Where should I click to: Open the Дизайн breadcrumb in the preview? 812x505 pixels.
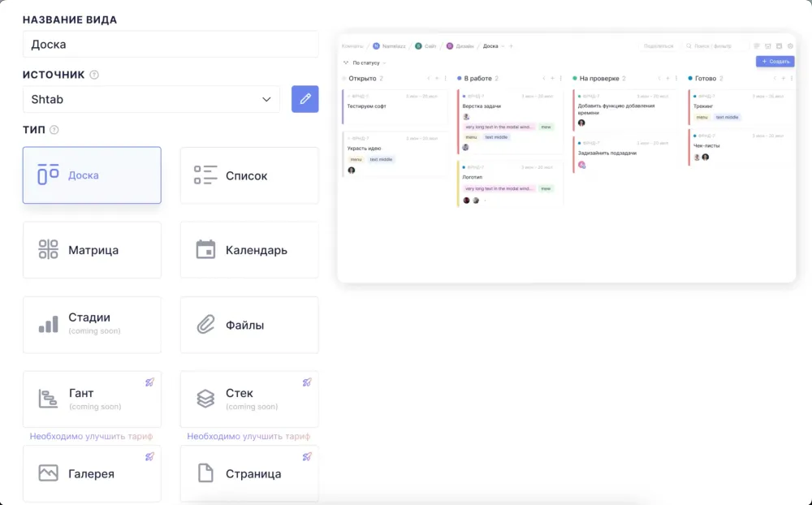(460, 46)
